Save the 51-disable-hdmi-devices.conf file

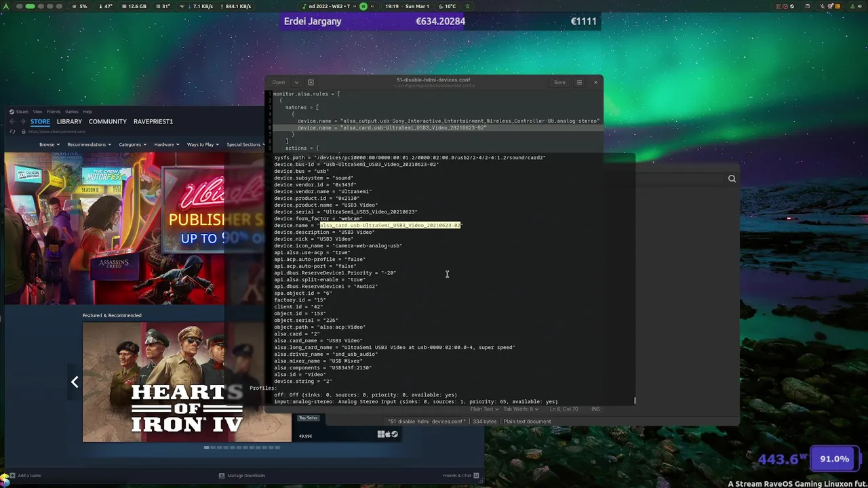(559, 82)
